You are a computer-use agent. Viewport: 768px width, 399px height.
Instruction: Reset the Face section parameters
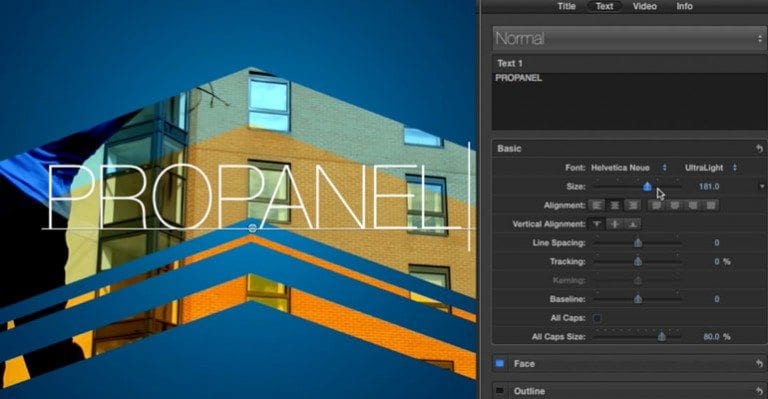point(759,363)
